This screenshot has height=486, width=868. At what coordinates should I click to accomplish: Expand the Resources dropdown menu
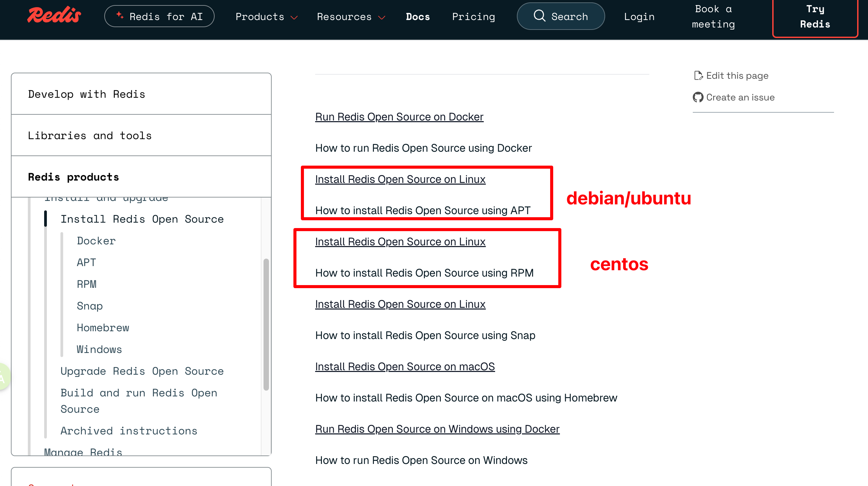[x=351, y=17]
